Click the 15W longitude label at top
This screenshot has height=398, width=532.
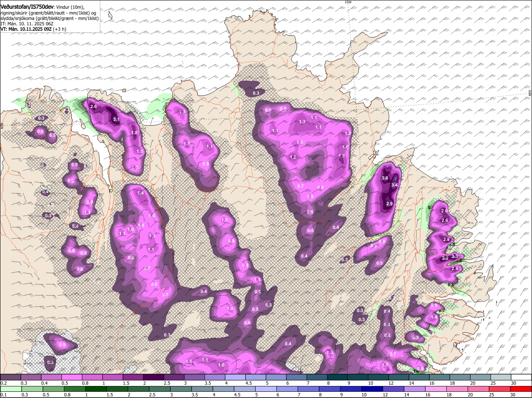coord(348,2)
